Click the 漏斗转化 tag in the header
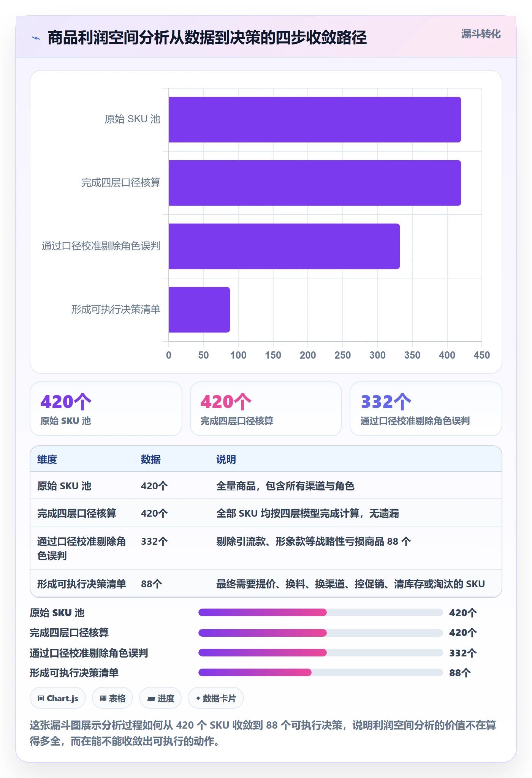 click(481, 34)
